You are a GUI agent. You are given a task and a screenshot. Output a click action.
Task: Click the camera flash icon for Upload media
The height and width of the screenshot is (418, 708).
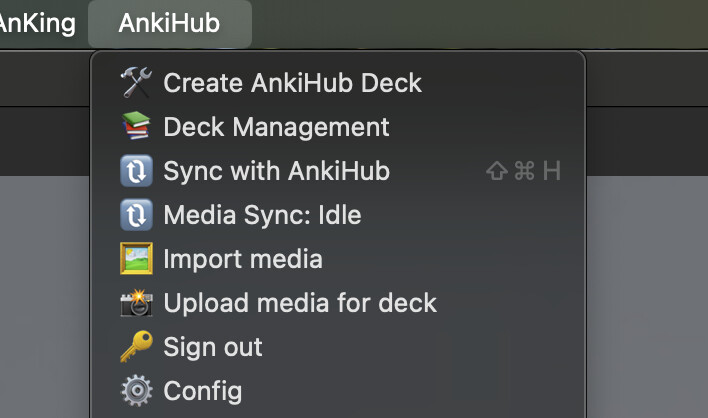(135, 303)
